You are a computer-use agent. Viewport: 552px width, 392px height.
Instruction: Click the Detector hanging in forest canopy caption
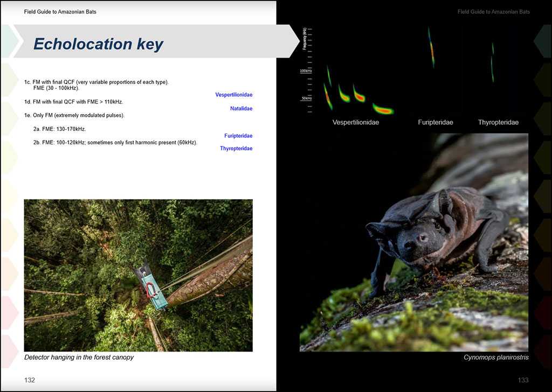(x=79, y=358)
